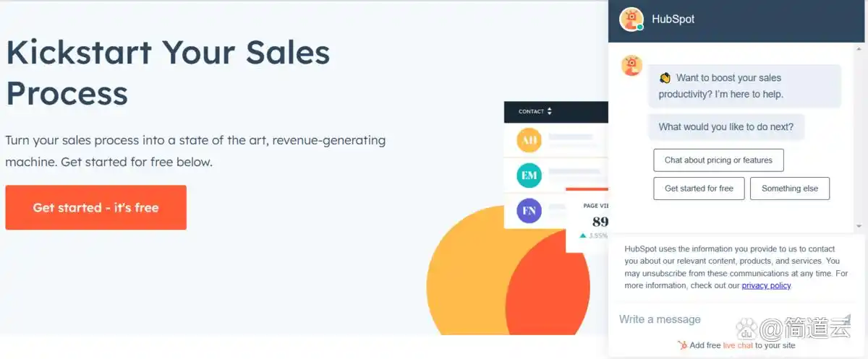Click the waving hand emoji in chat
This screenshot has height=359, width=868.
click(665, 78)
